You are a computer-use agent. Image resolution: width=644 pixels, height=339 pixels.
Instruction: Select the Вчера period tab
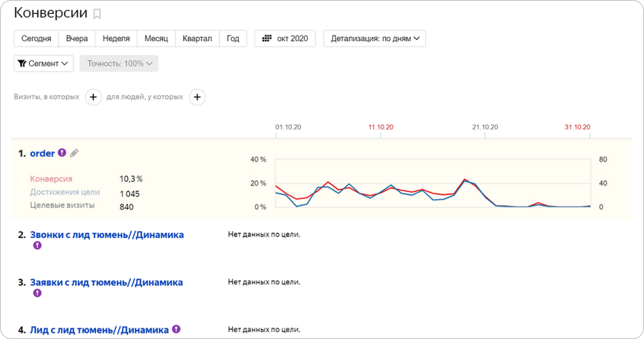pos(77,38)
